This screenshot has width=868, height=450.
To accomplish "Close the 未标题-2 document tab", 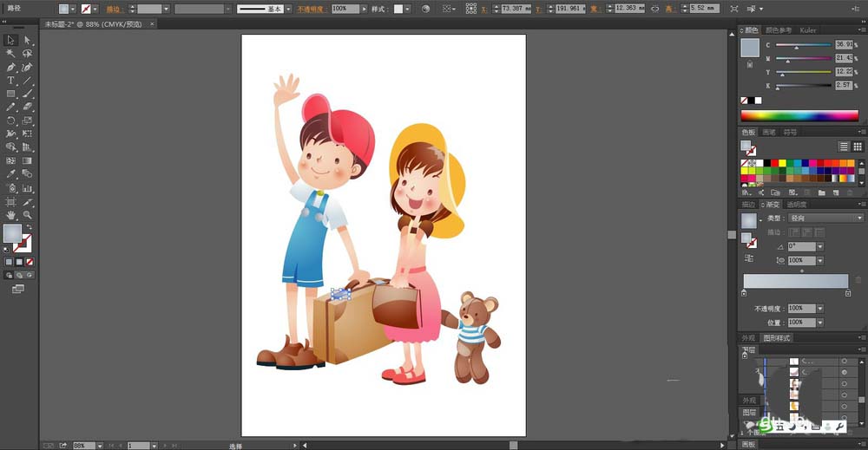I will (152, 23).
